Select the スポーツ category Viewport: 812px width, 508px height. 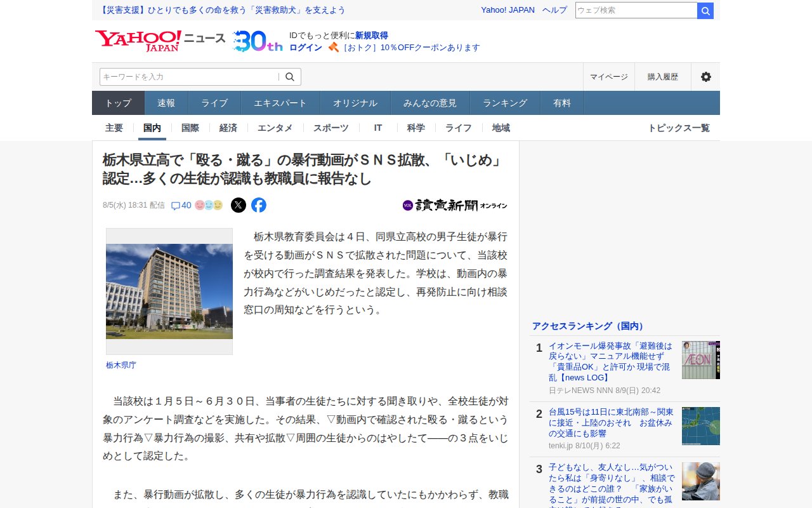(x=331, y=128)
